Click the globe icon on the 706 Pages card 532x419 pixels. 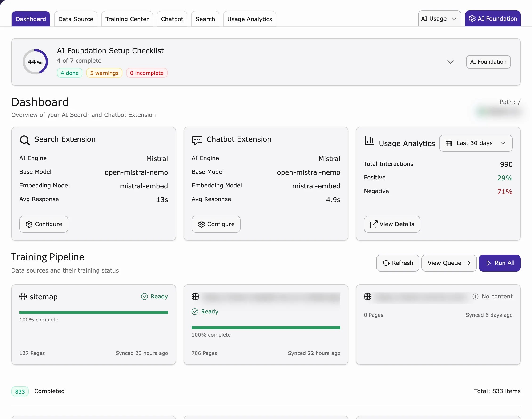pos(195,296)
